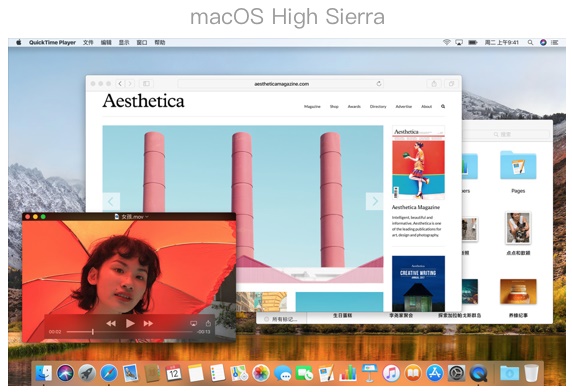Open QuickTime Player menu

tap(52, 42)
